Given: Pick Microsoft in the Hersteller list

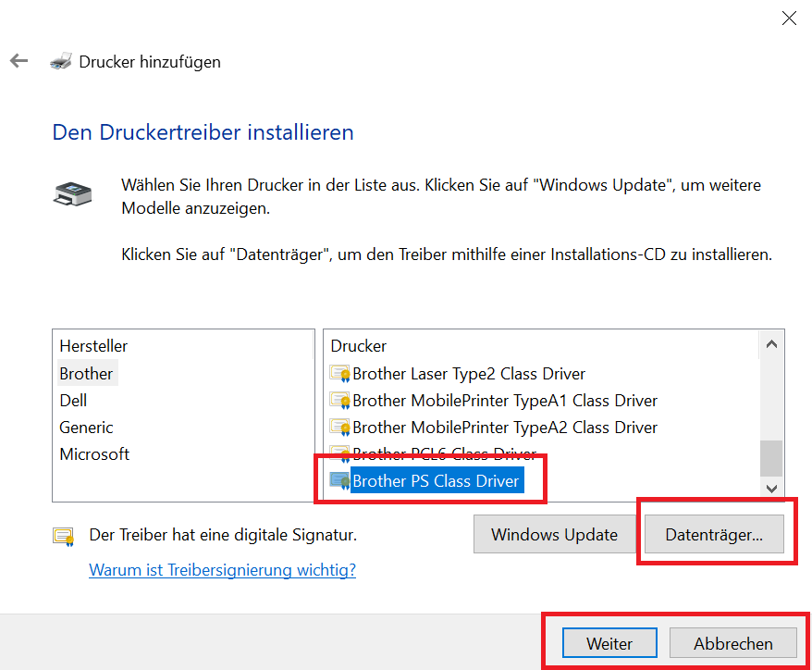Looking at the screenshot, I should 94,454.
